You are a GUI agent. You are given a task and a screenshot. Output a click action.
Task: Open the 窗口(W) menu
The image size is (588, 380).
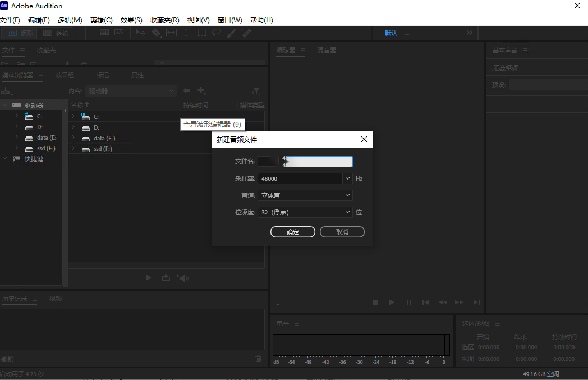230,20
